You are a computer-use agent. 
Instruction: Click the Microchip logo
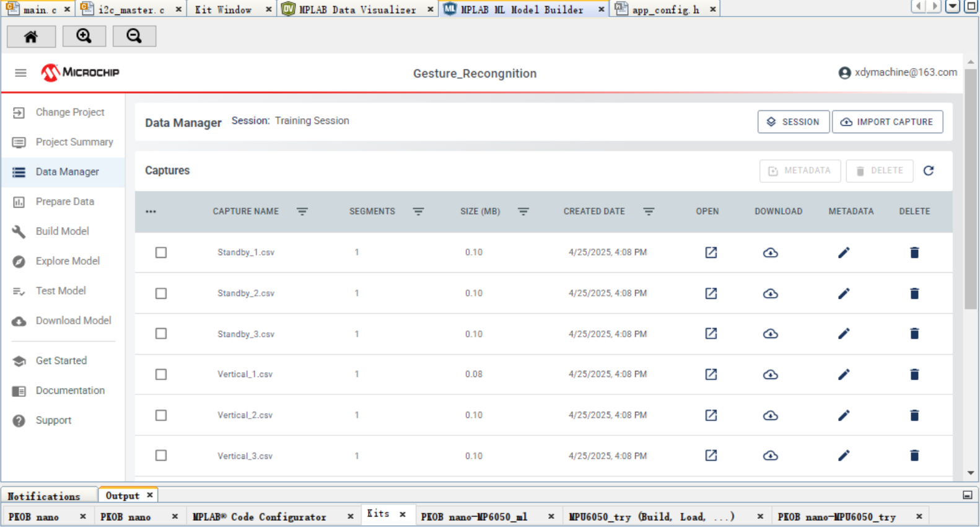(x=80, y=73)
